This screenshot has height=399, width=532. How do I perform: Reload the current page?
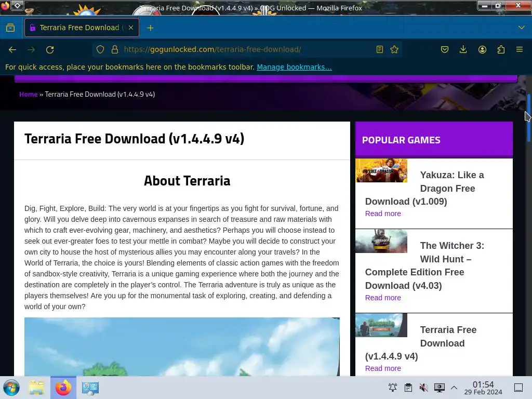50,50
